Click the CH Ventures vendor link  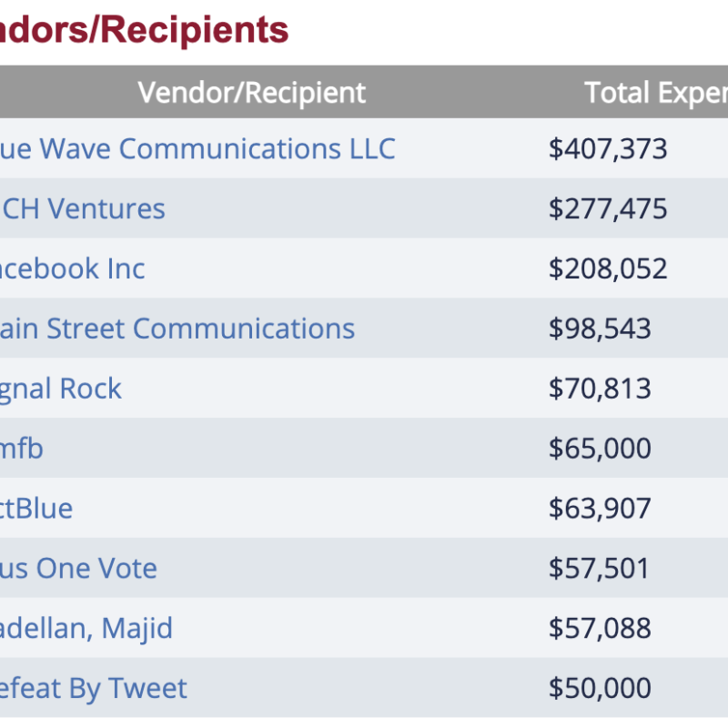[83, 208]
